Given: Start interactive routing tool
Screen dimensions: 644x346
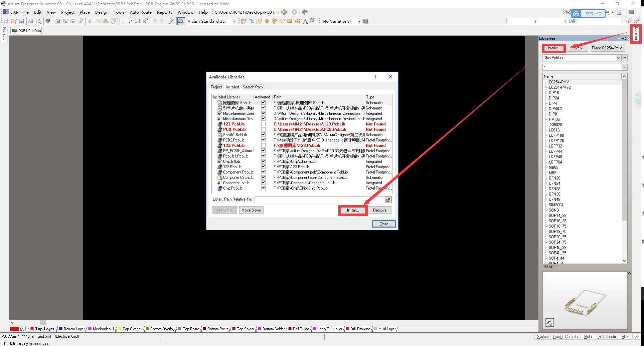Looking at the screenshot, I should [x=244, y=21].
